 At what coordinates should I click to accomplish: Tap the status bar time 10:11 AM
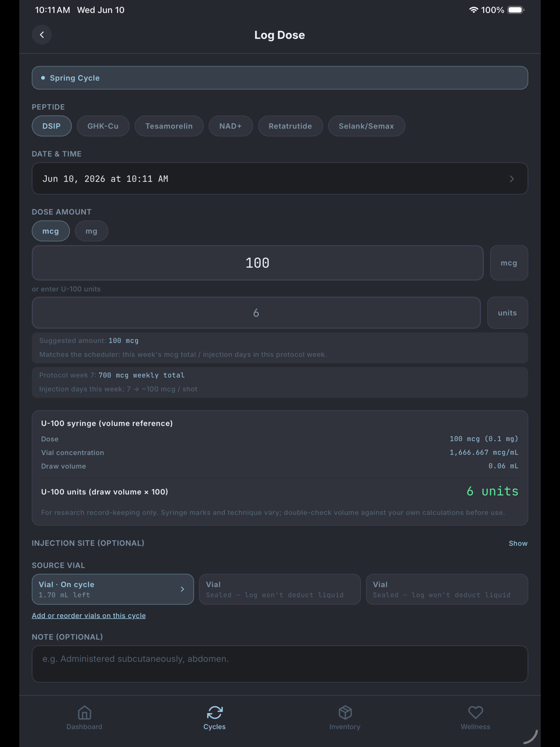tap(53, 10)
